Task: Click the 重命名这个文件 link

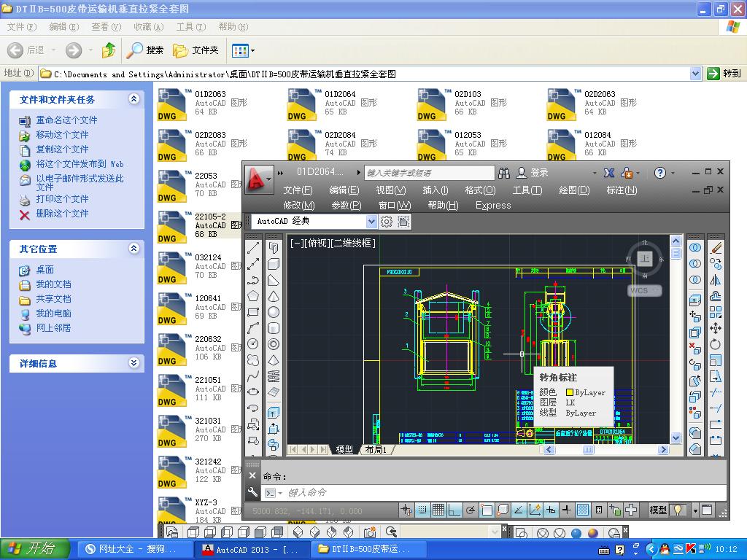Action: [66, 120]
